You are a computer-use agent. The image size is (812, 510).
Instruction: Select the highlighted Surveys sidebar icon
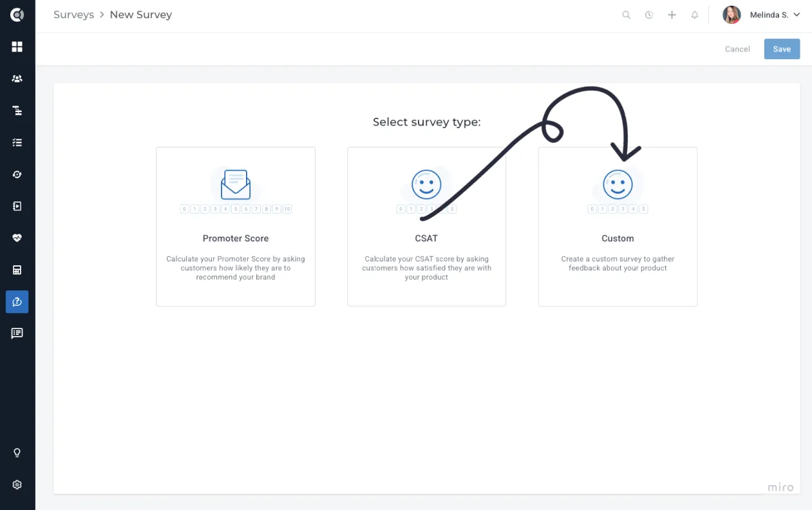17,301
